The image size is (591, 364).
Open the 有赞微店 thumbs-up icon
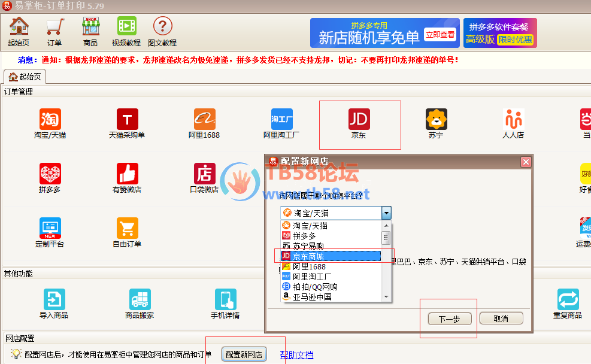tap(127, 178)
